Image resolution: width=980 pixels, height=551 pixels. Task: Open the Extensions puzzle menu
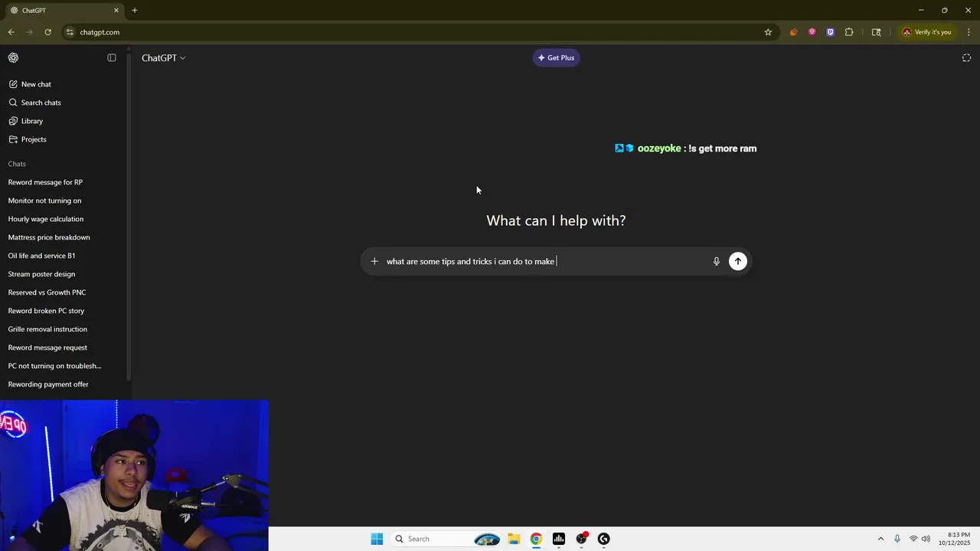[x=849, y=32]
